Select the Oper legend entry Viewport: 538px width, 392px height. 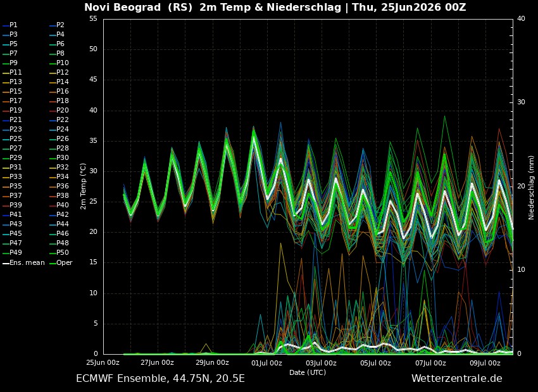(x=61, y=263)
